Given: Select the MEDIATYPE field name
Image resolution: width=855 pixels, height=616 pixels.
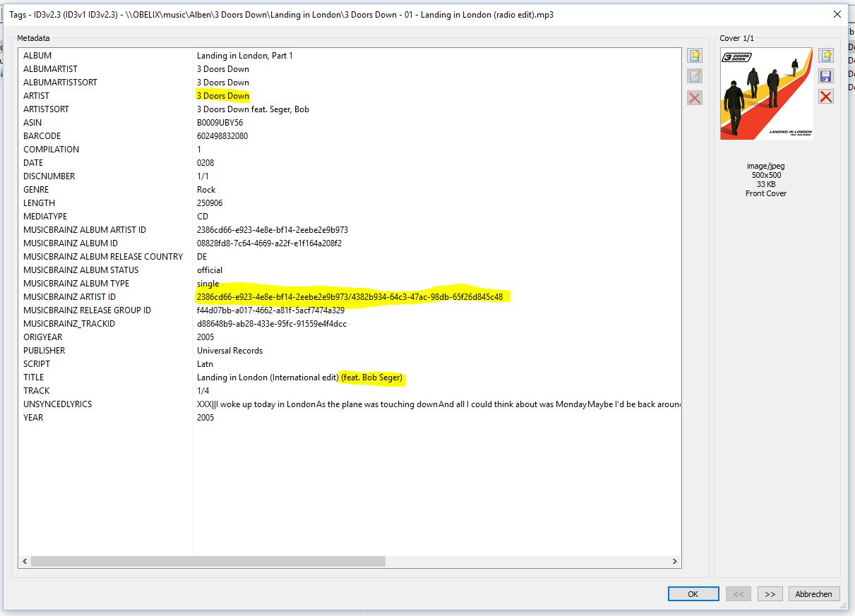Looking at the screenshot, I should [x=45, y=217].
